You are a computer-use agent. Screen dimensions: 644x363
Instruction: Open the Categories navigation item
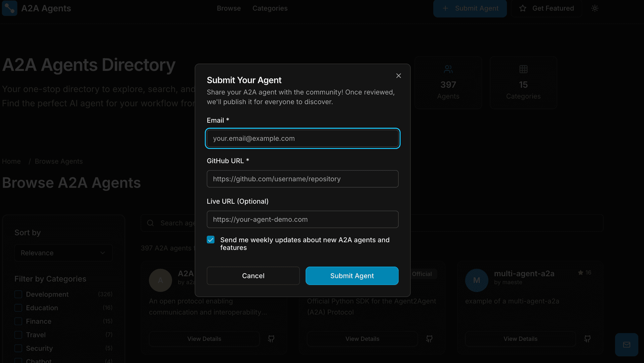click(270, 8)
